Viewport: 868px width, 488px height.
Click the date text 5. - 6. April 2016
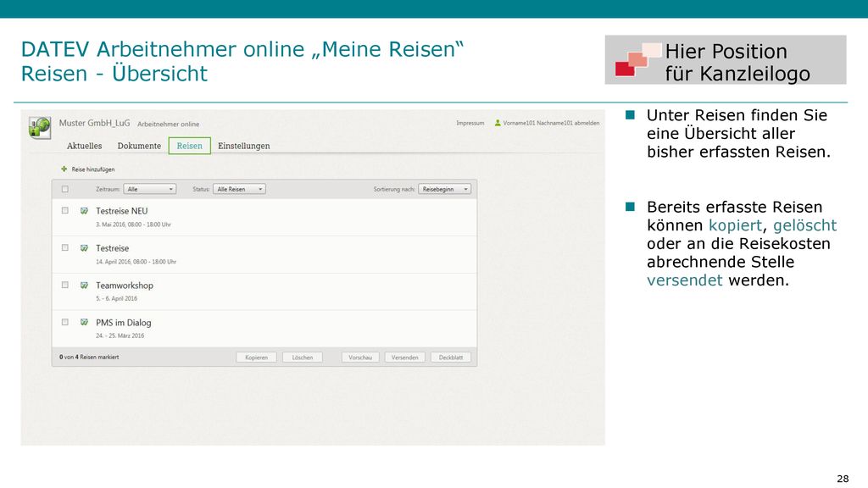pos(116,298)
